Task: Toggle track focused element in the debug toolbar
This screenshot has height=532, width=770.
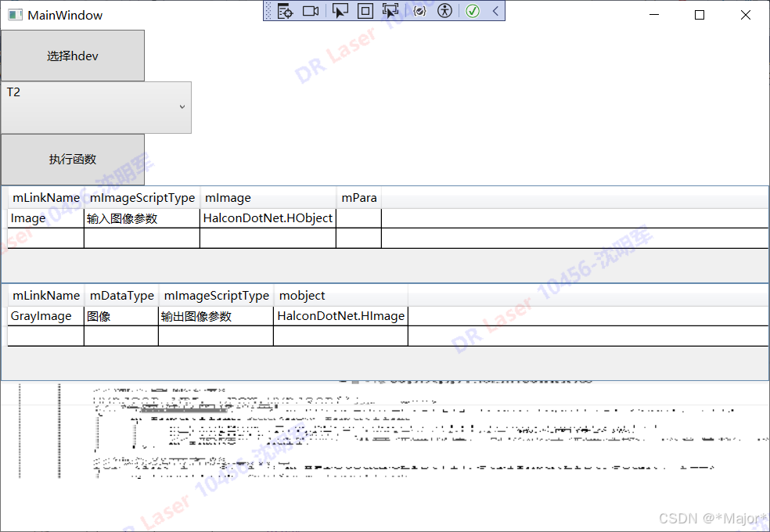Action: click(390, 11)
